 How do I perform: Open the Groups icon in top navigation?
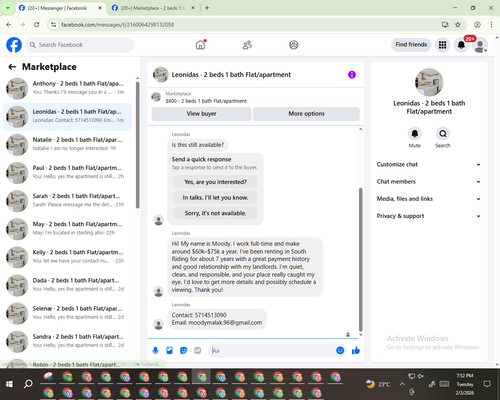[x=294, y=45]
